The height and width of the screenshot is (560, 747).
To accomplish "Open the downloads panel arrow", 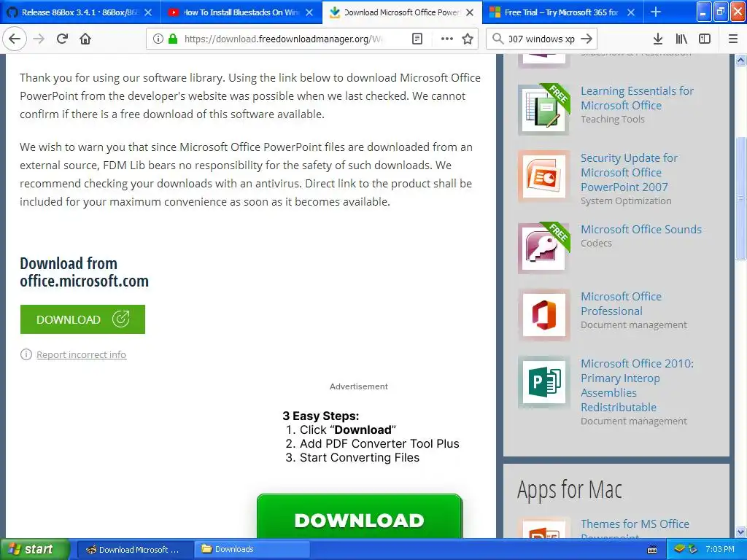I will (x=658, y=39).
